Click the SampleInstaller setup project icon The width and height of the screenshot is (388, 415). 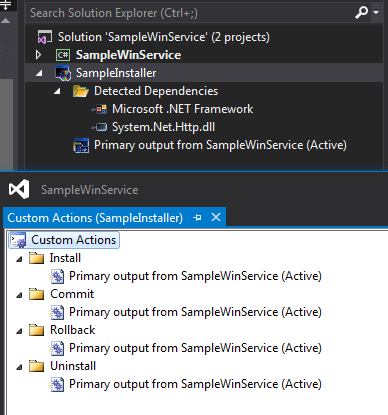click(x=63, y=73)
